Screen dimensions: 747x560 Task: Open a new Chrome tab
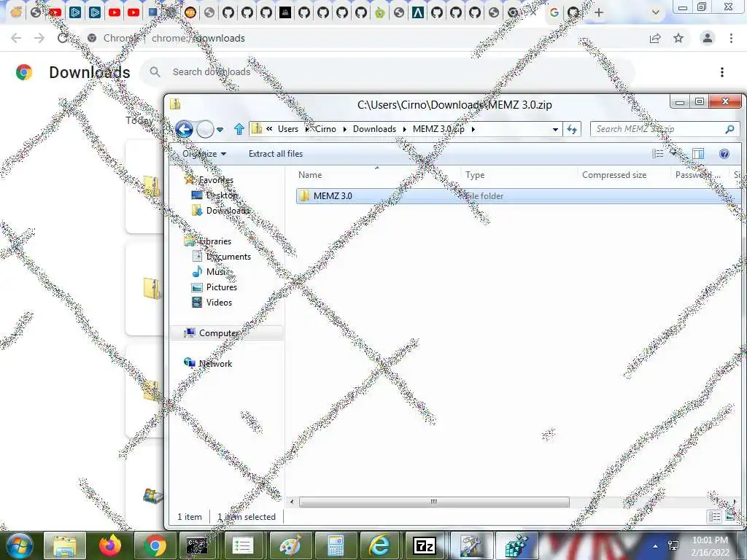point(599,12)
